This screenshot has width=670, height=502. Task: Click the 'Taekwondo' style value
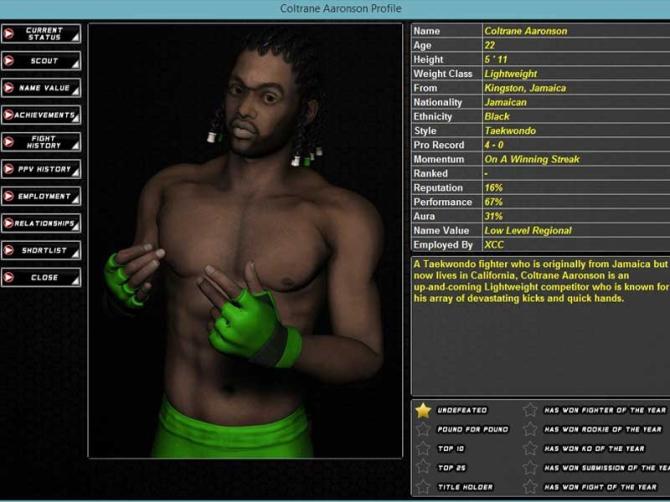coord(510,131)
